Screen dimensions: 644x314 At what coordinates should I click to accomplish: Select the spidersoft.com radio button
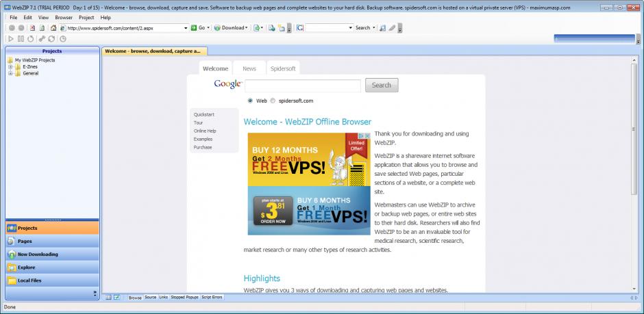click(273, 101)
